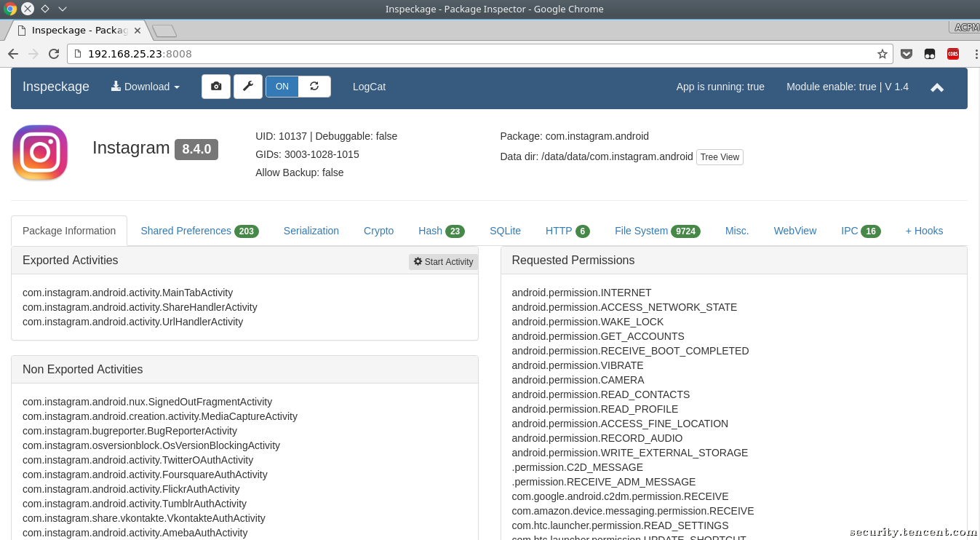The image size is (980, 540).
Task: Select the Package Information tab
Action: pos(69,231)
